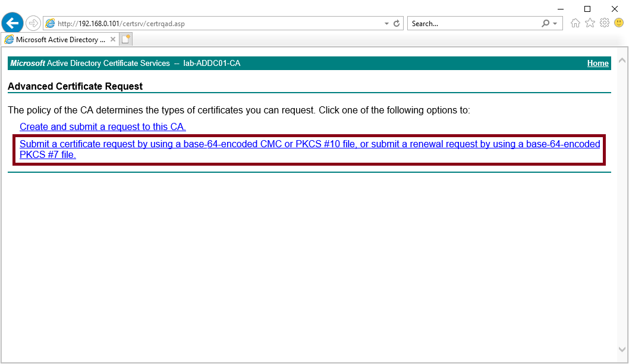Screen dimensions: 629x364
Task: Open the Favorites star icon
Action: tap(590, 23)
